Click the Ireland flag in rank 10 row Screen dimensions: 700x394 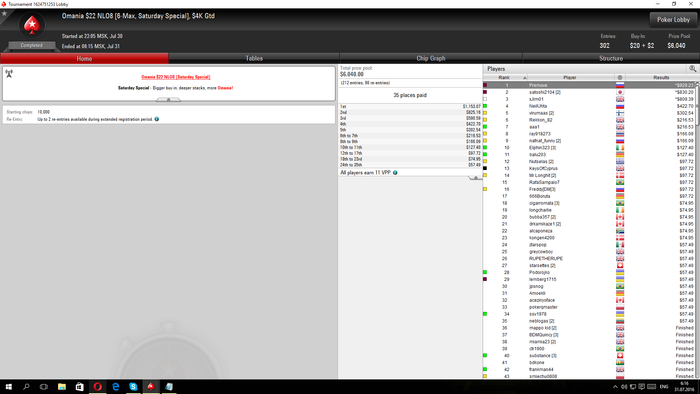(x=620, y=147)
